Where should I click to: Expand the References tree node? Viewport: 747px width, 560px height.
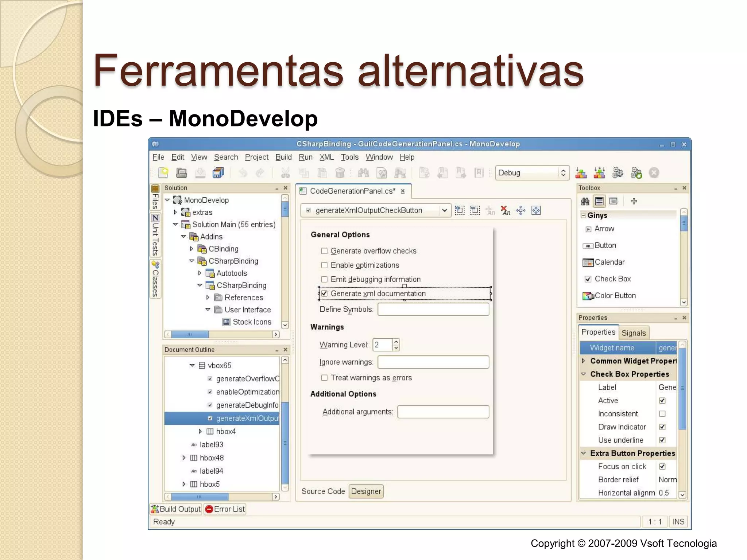(208, 297)
